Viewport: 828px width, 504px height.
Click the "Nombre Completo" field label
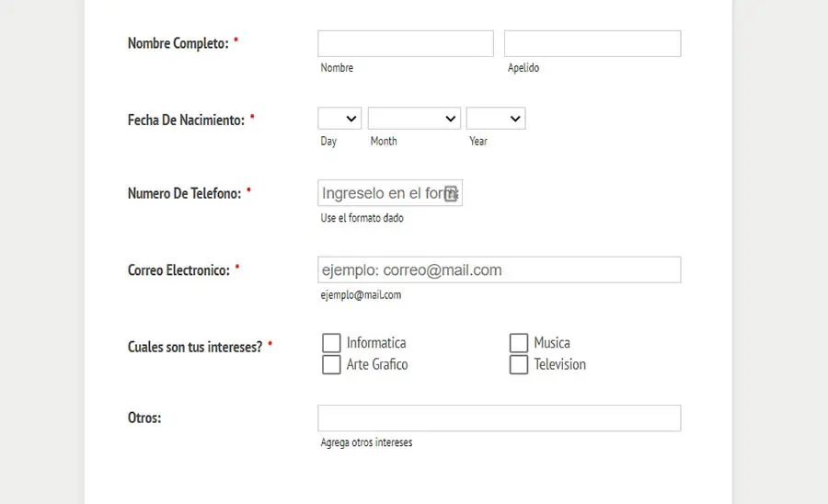click(x=178, y=43)
